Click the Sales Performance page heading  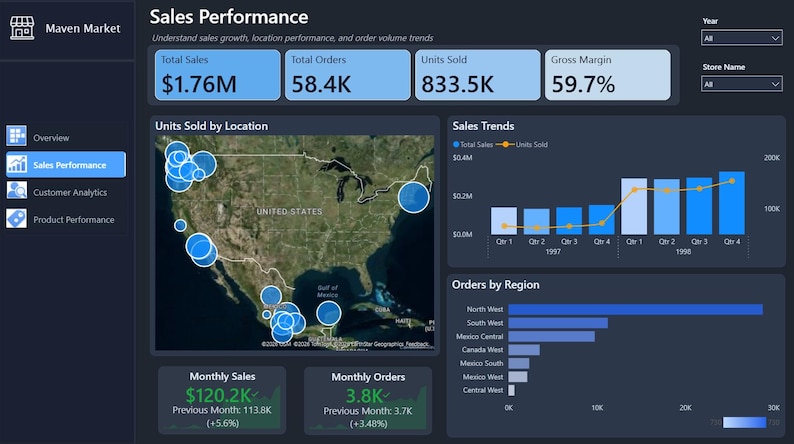(229, 17)
